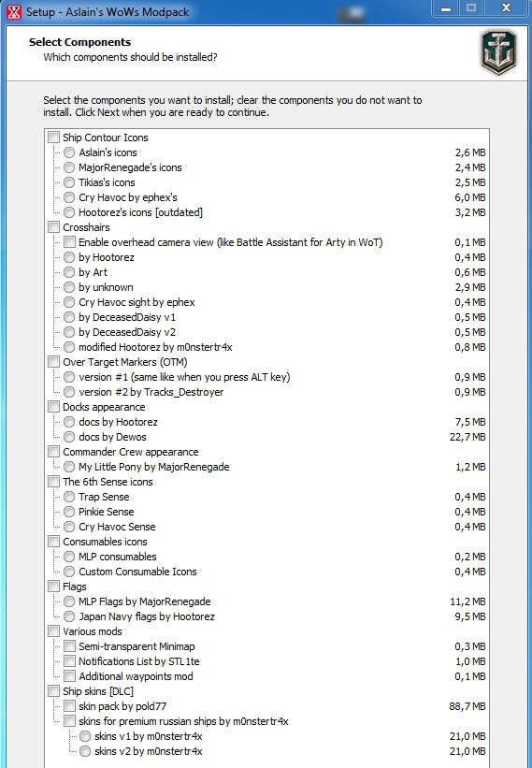Check Ship skins [DLC] checkbox

(54, 691)
